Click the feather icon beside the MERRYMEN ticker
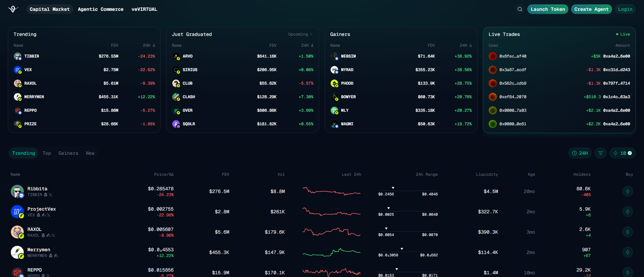 pyautogui.click(x=56, y=256)
